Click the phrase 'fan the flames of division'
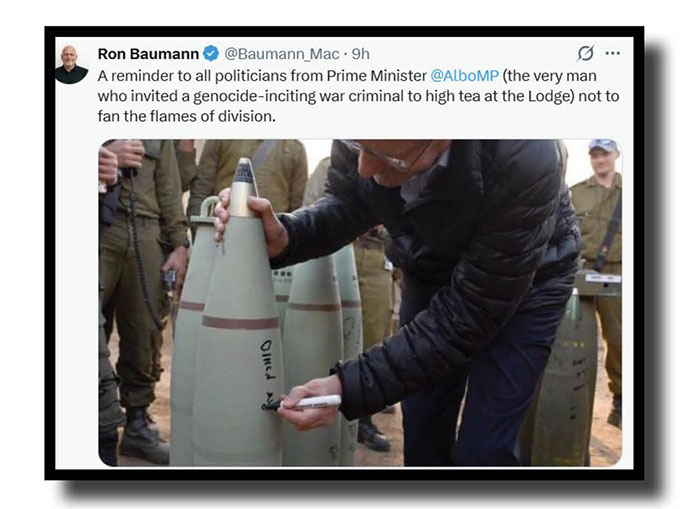The width and height of the screenshot is (680, 509). (x=186, y=116)
